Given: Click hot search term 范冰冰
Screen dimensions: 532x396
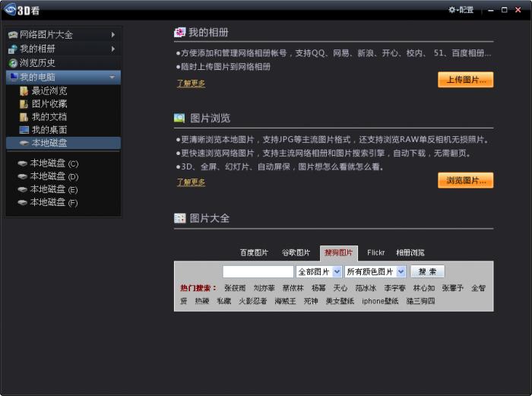Looking at the screenshot, I should pos(366,288).
